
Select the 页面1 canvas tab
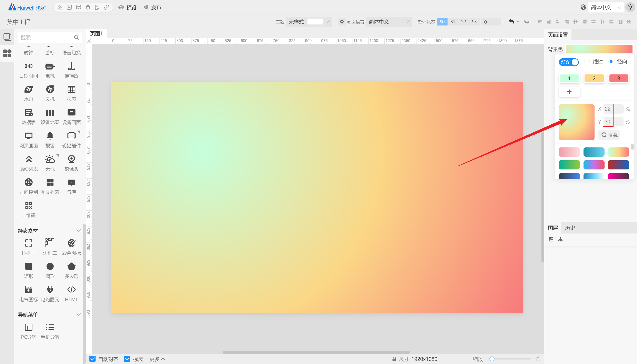[96, 33]
